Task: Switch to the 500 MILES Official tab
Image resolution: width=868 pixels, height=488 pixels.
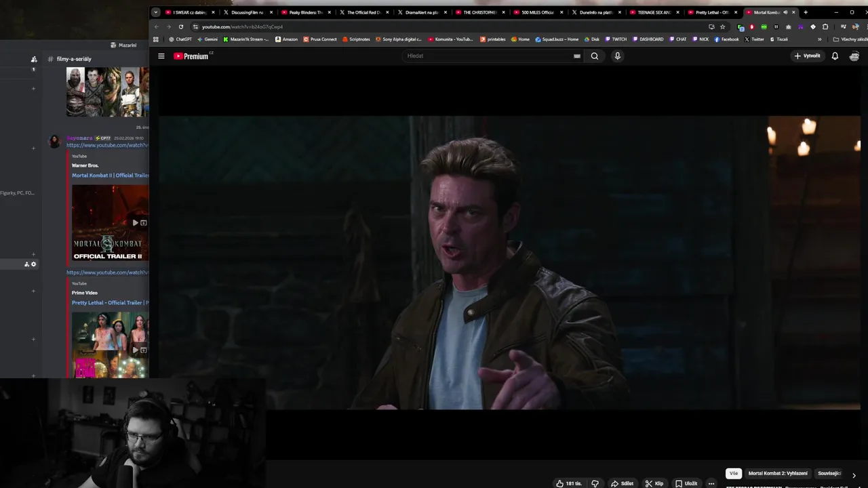Action: 538,12
